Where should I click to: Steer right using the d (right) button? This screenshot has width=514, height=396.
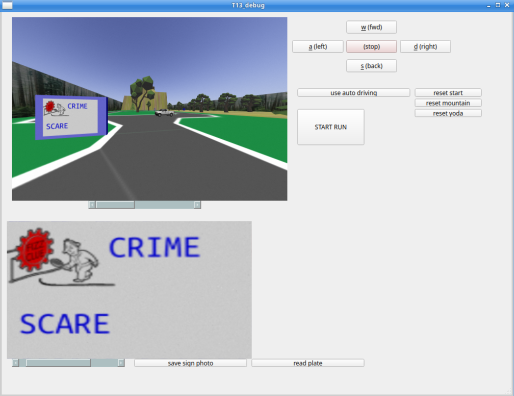[425, 47]
